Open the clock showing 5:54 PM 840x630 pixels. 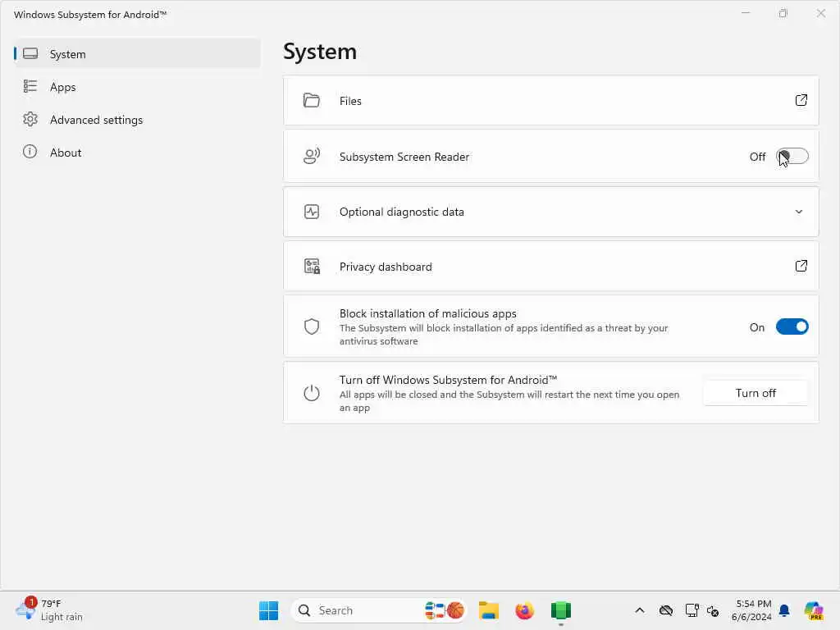(751, 610)
